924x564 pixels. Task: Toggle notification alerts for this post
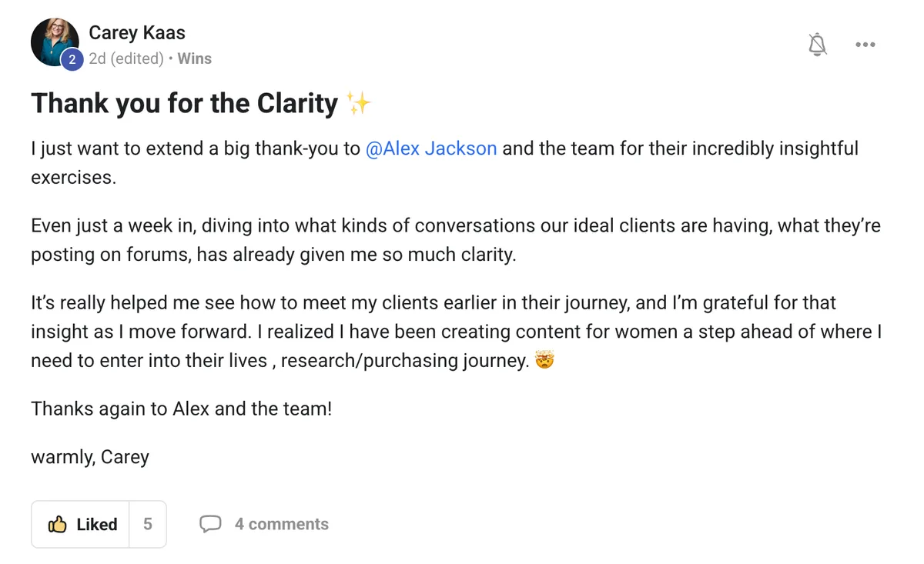pyautogui.click(x=818, y=44)
